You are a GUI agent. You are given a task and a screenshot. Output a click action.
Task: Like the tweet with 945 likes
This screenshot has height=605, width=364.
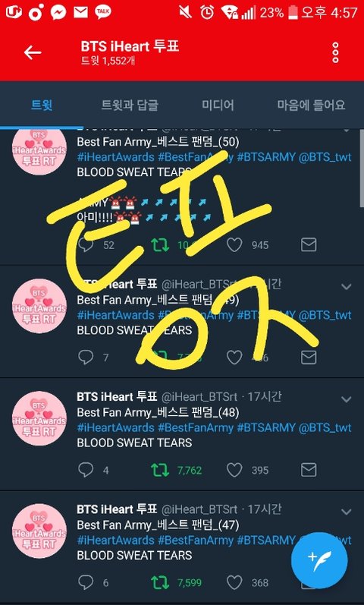234,244
